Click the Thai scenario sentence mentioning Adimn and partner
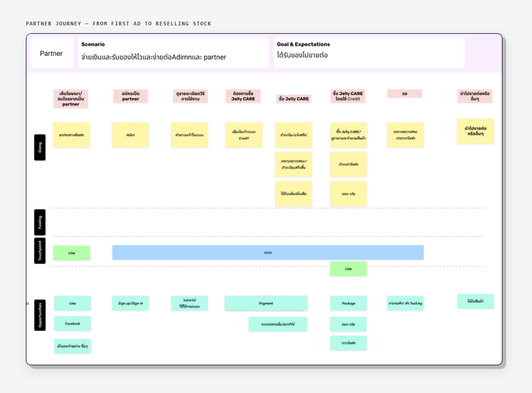The width and height of the screenshot is (532, 393). click(154, 57)
